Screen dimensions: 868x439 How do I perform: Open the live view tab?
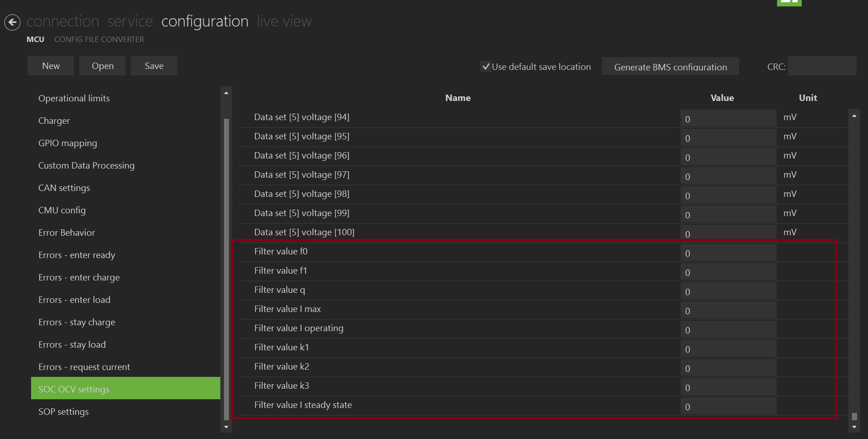pyautogui.click(x=284, y=21)
